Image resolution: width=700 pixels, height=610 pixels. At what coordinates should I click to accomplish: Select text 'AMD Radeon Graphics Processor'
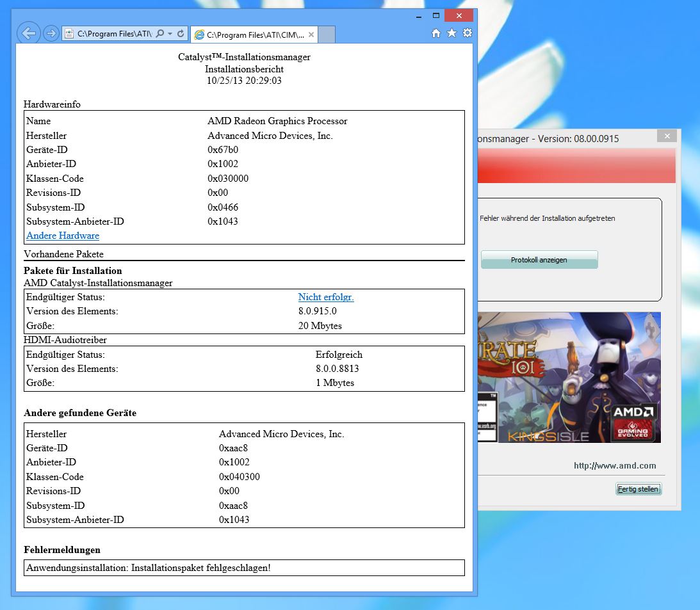tap(277, 121)
